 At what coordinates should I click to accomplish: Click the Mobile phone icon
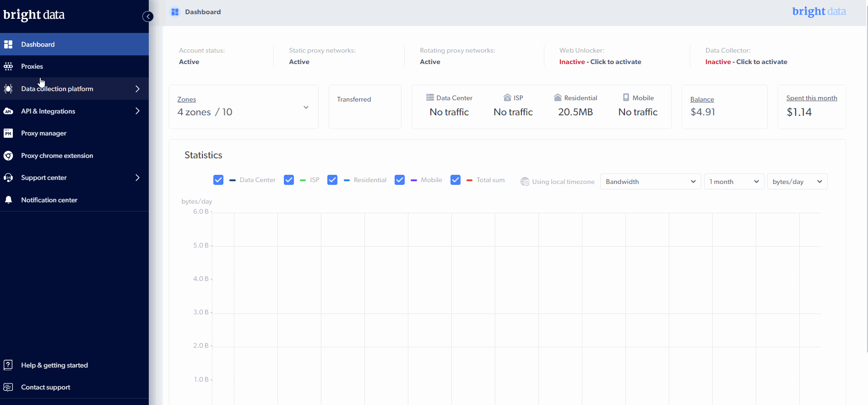point(626,97)
